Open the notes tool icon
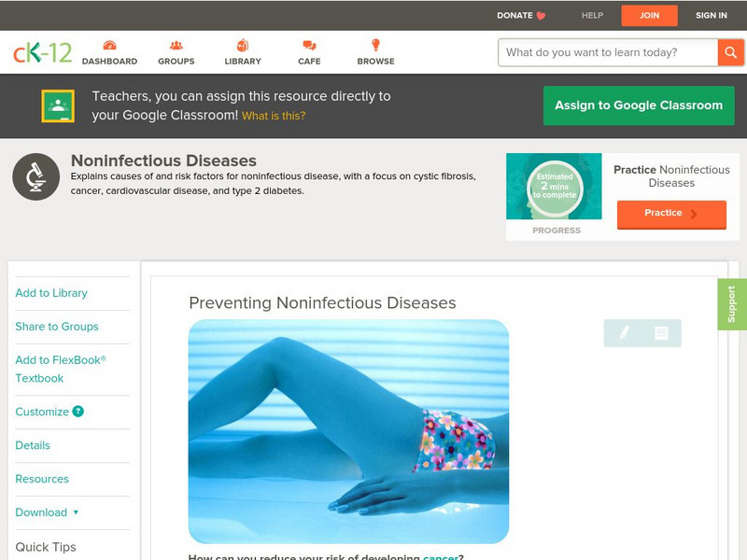The width and height of the screenshot is (747, 560). (661, 333)
